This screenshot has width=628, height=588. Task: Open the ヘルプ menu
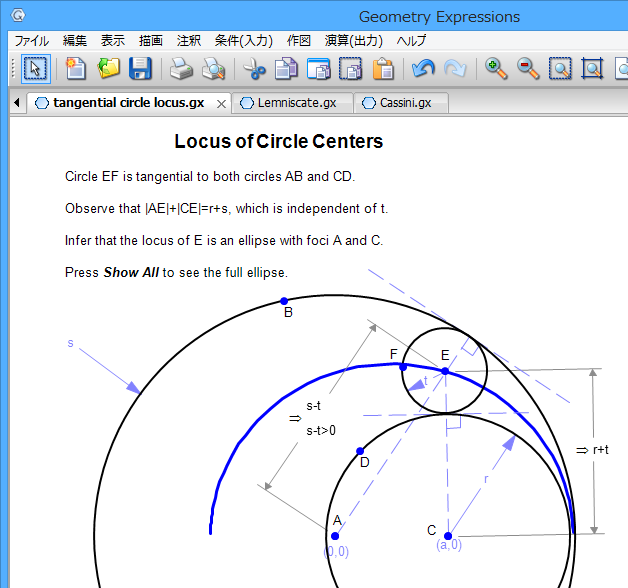coord(411,41)
